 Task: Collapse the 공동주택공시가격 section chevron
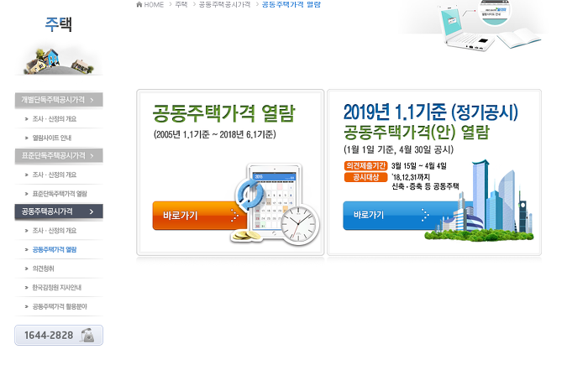tap(92, 211)
